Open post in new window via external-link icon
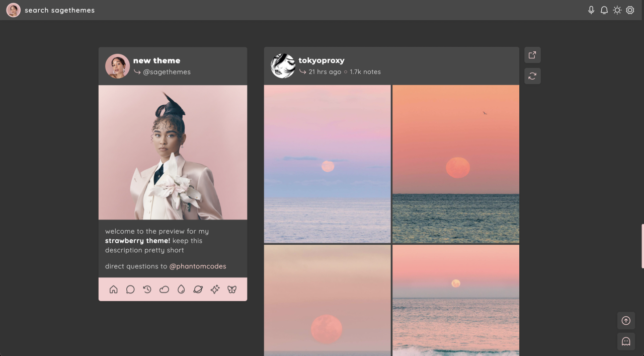 coord(532,55)
